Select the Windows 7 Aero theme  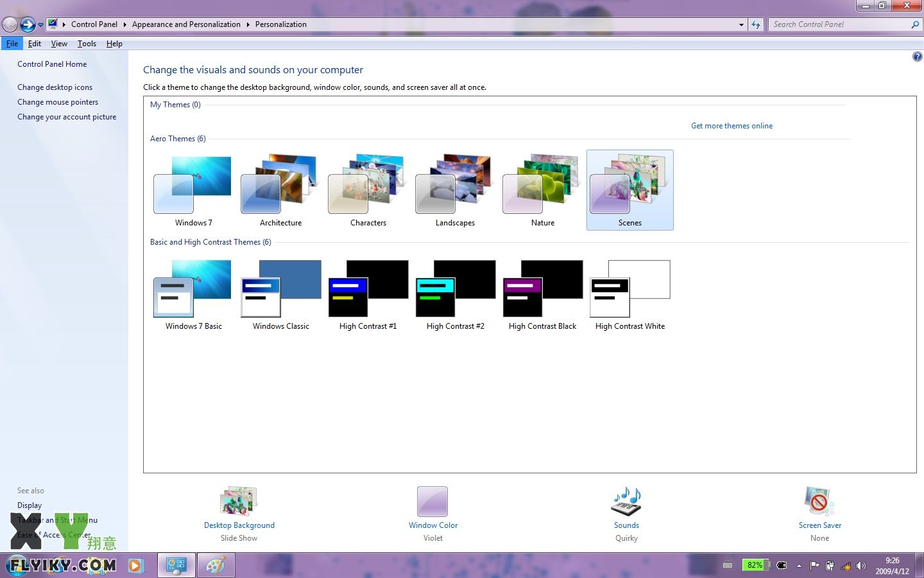(x=193, y=190)
